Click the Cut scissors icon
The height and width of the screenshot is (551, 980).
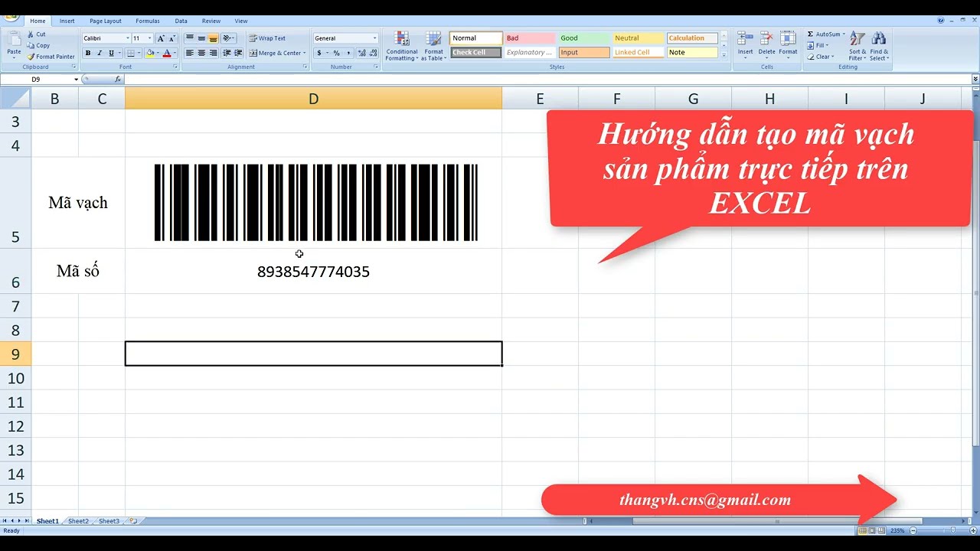31,34
